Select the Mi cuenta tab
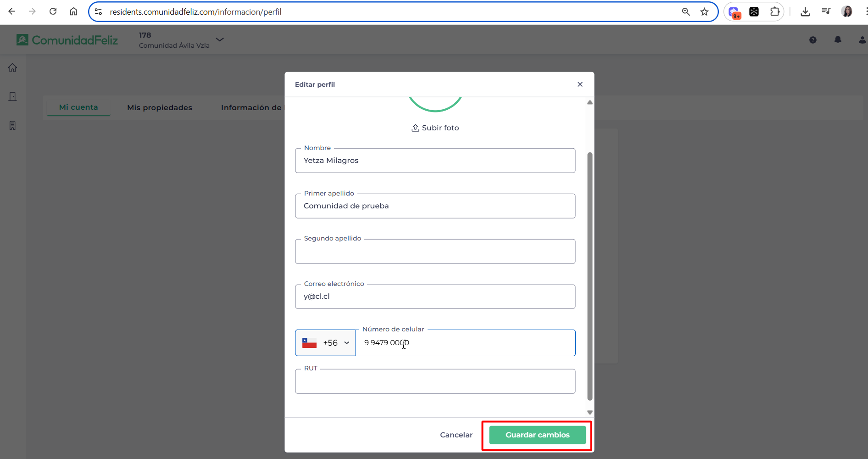Image resolution: width=868 pixels, height=459 pixels. point(78,107)
